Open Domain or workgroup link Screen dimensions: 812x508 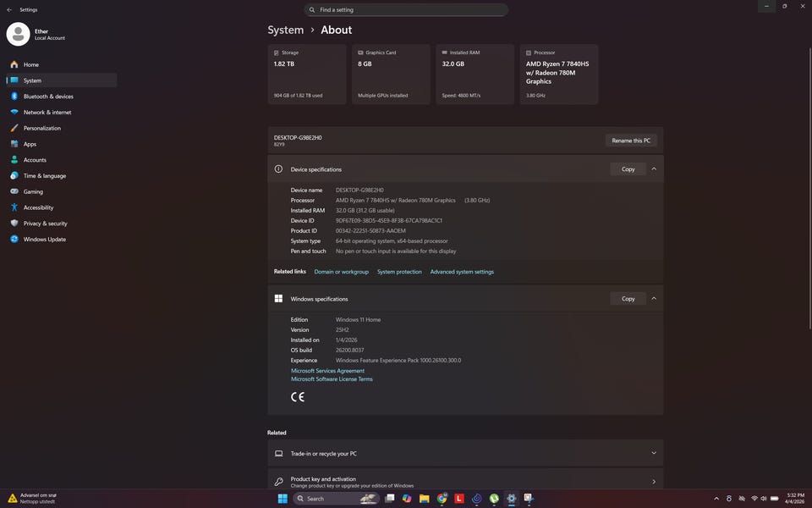(x=341, y=272)
